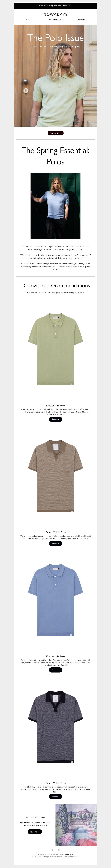
Task: Click Shop now under beige Open Collar Polo
Action: [x=56, y=543]
